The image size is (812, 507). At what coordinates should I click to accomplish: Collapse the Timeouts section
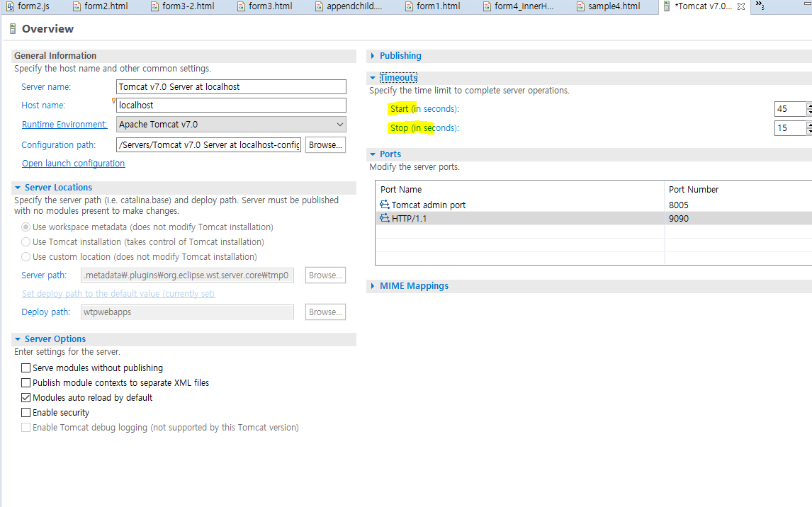[x=372, y=78]
